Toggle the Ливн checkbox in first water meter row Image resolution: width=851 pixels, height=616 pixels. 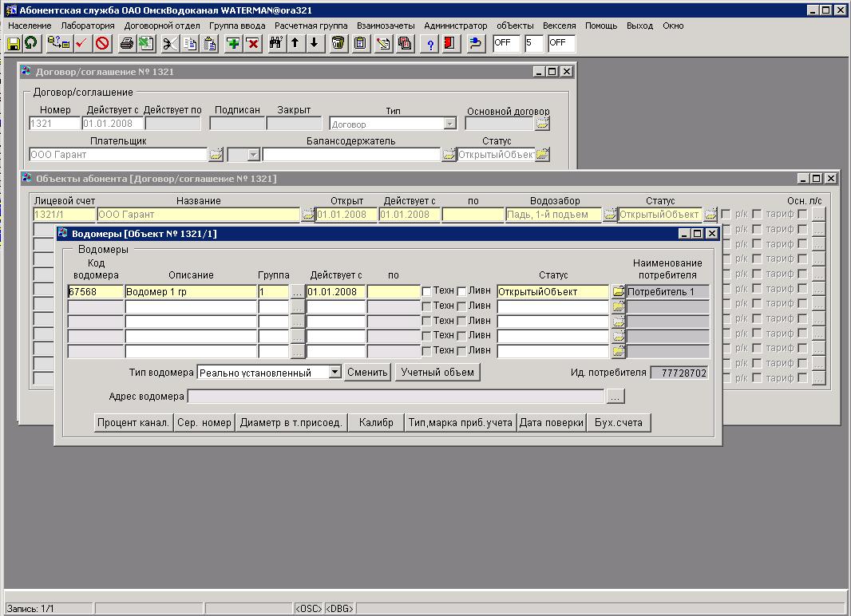[x=461, y=292]
